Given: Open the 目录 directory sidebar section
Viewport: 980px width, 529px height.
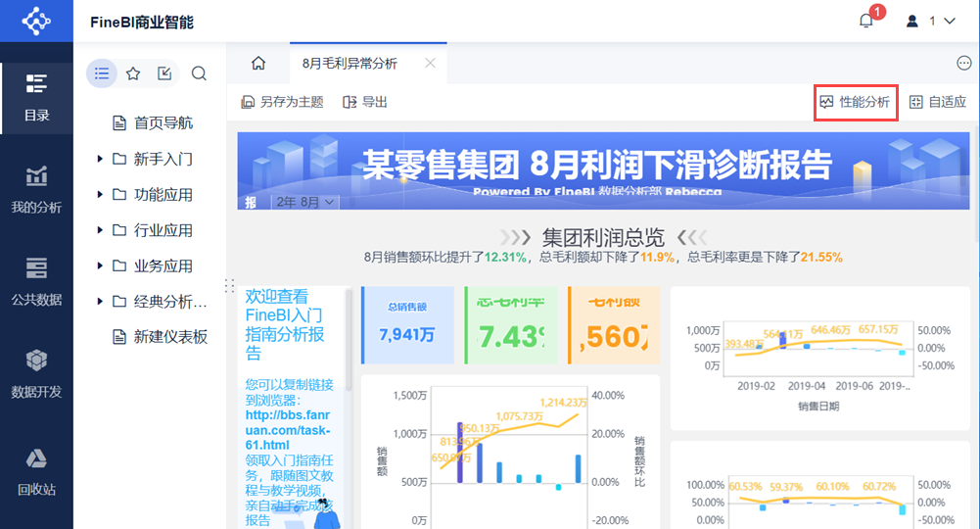Looking at the screenshot, I should [x=36, y=98].
